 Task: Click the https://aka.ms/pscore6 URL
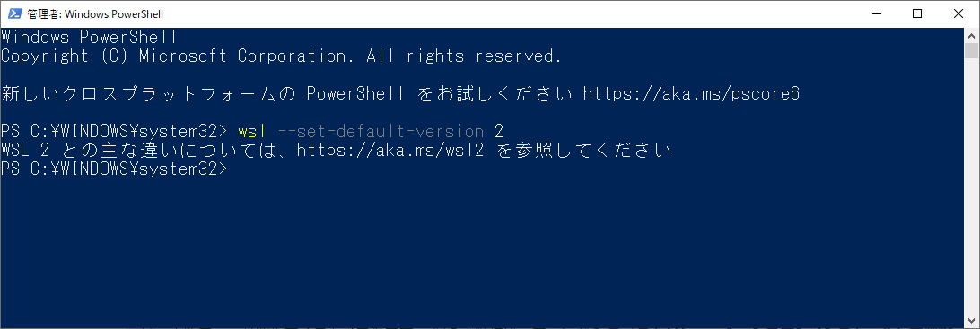691,94
